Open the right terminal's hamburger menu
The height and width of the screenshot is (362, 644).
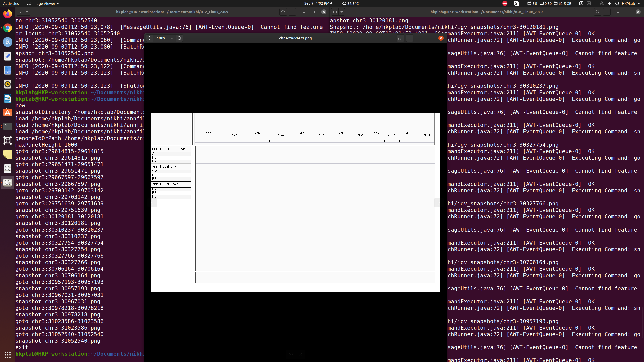click(607, 12)
